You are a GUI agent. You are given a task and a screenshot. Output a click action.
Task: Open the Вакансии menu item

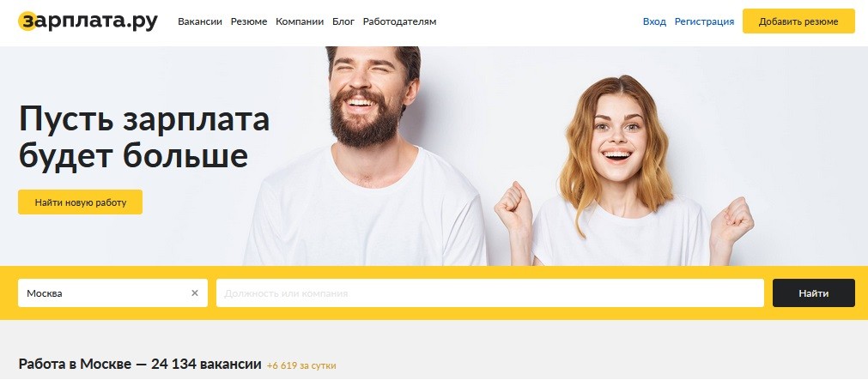pos(200,21)
